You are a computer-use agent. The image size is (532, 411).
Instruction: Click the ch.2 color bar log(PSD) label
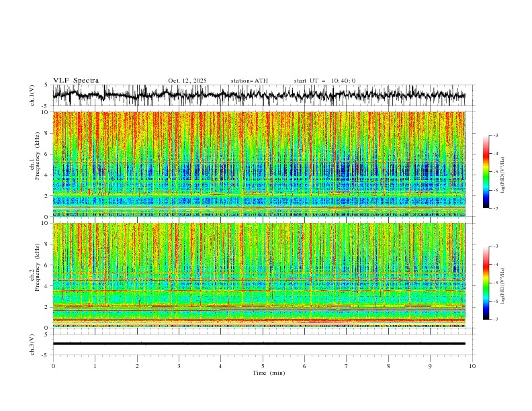coord(503,285)
